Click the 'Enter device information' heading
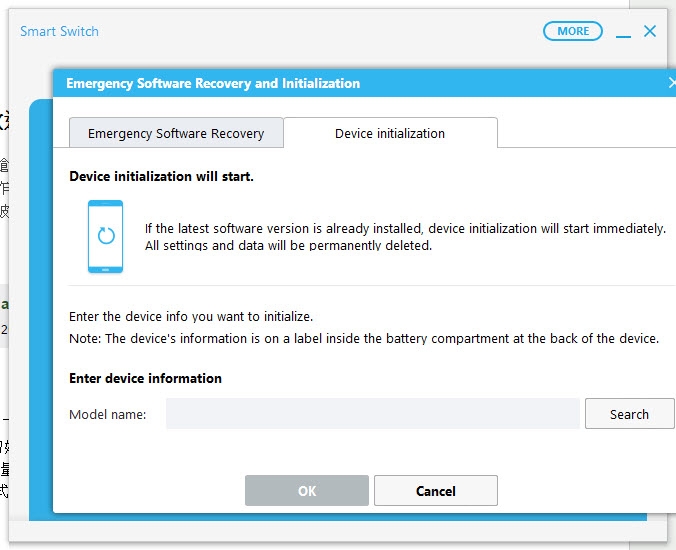676x550 pixels. point(145,378)
